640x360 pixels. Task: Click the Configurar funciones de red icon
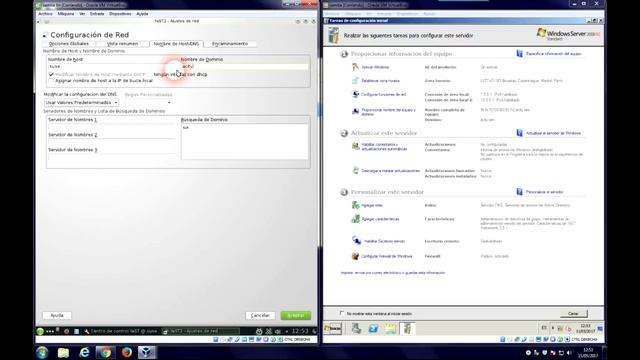355,94
